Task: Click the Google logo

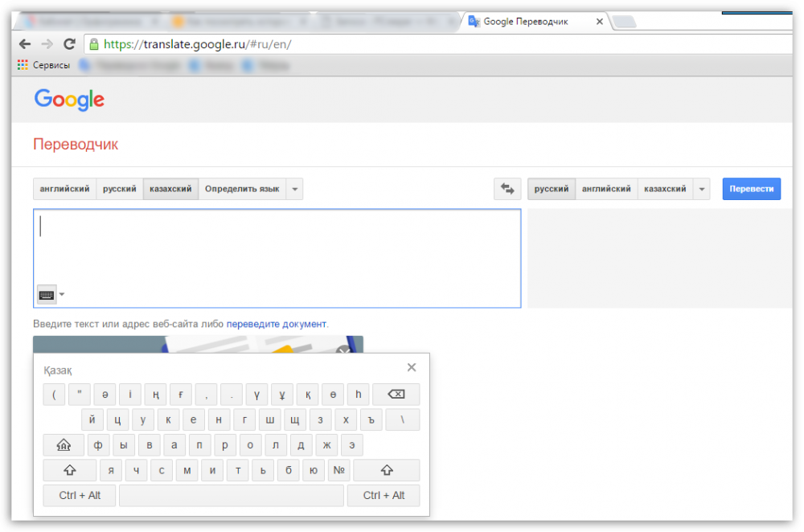Action: (x=69, y=100)
